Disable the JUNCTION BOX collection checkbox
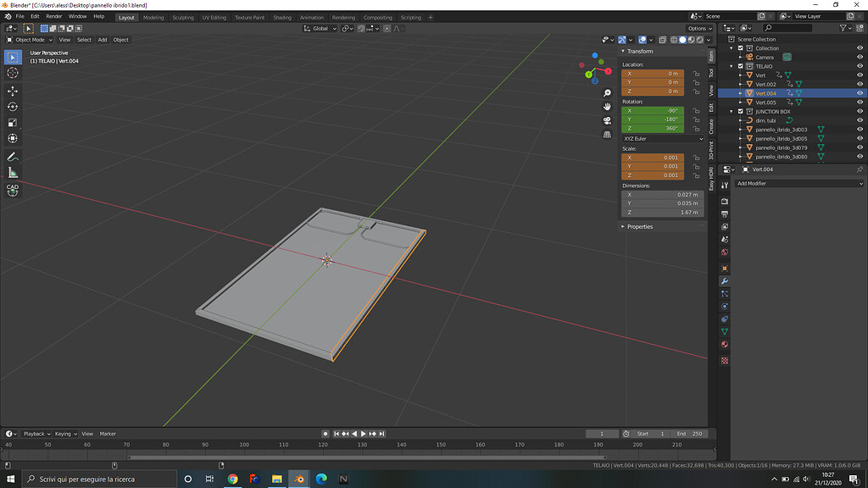Image resolution: width=868 pixels, height=488 pixels. tap(739, 111)
